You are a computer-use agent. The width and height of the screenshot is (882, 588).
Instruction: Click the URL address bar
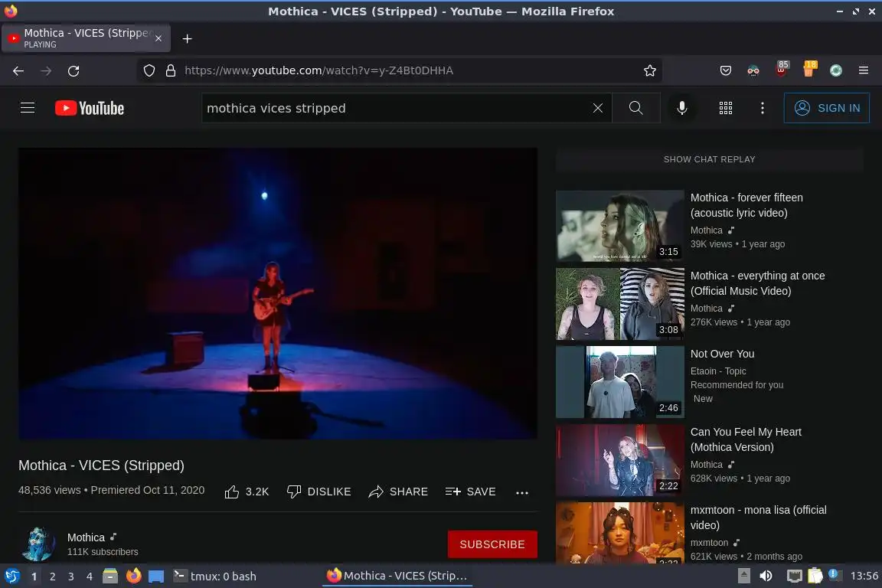pyautogui.click(x=400, y=70)
